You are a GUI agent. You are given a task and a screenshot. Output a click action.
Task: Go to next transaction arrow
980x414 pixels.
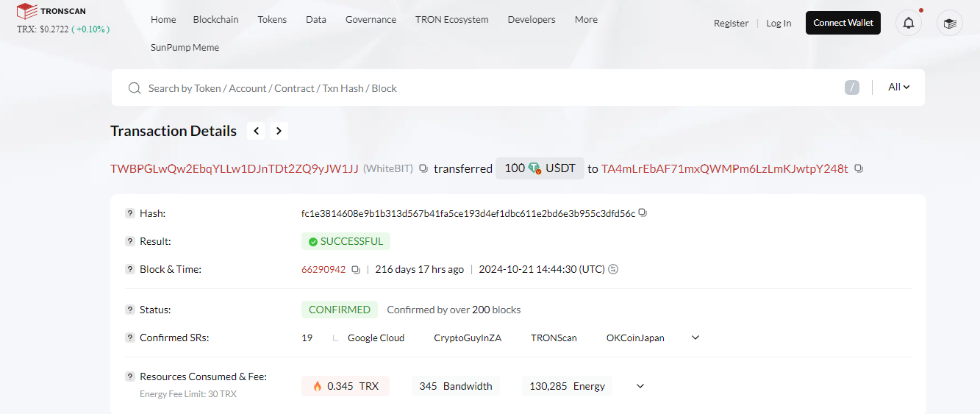(279, 131)
